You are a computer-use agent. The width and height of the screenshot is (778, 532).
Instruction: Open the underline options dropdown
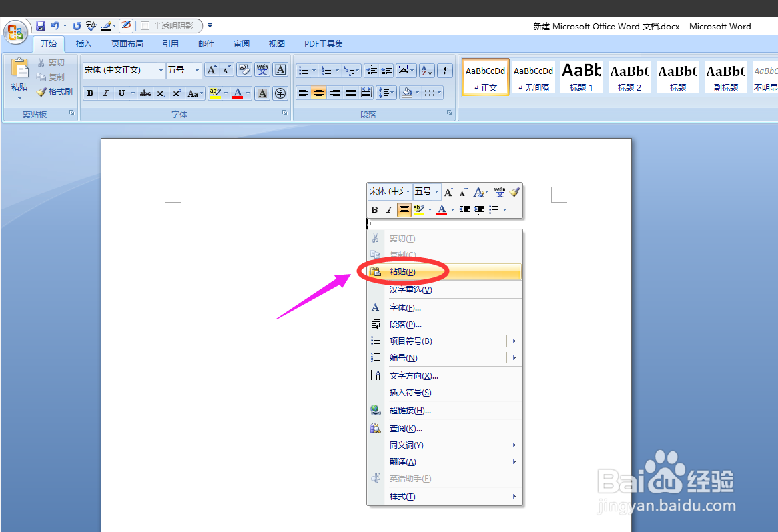pos(132,93)
